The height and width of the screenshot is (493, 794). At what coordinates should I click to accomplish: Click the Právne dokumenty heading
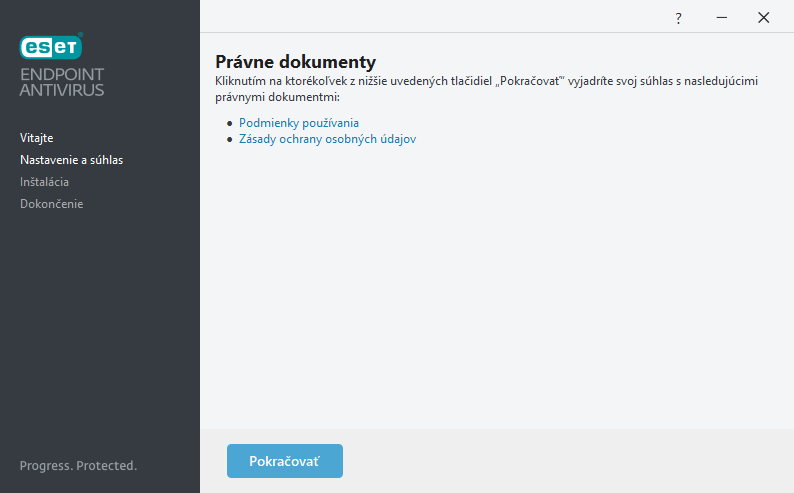pyautogui.click(x=295, y=62)
